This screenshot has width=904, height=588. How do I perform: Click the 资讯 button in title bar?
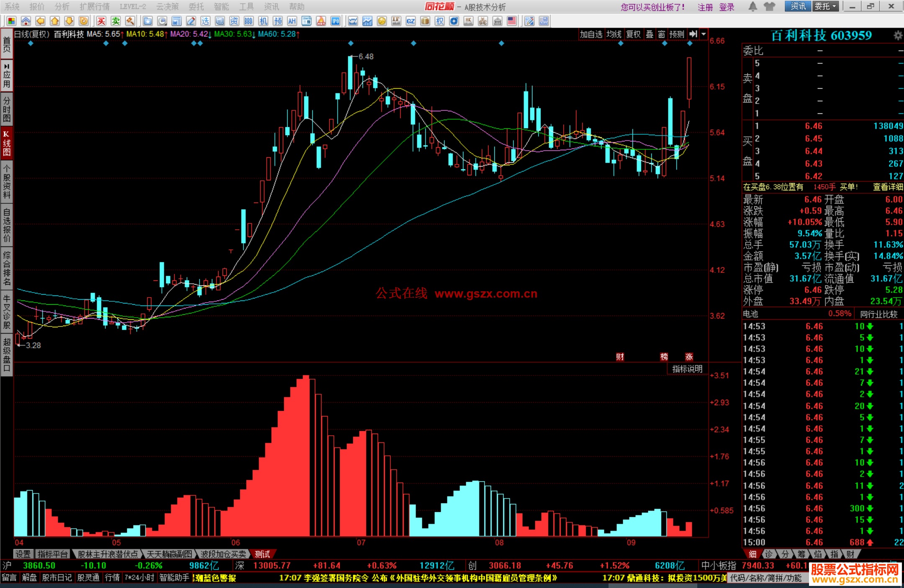tap(798, 6)
